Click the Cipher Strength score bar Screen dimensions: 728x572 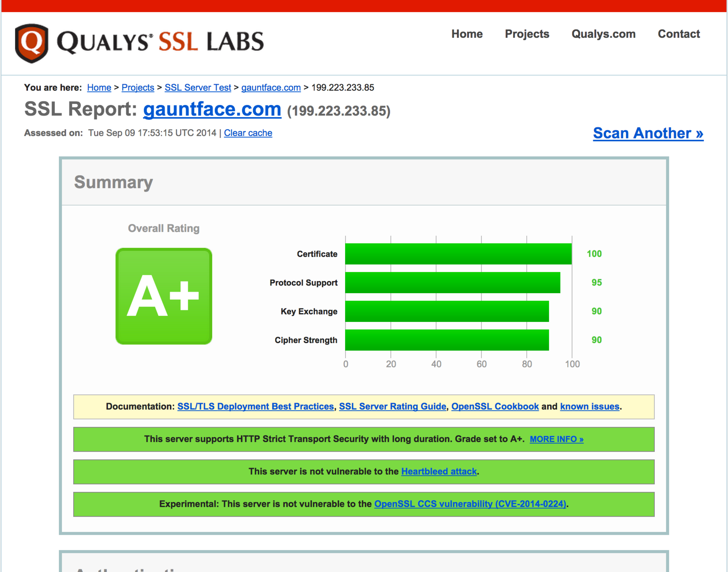click(447, 340)
